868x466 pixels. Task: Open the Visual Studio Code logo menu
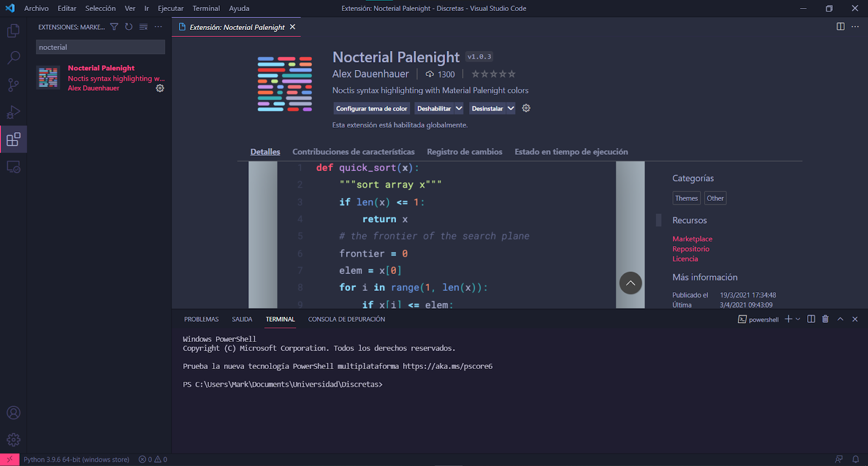(x=10, y=8)
